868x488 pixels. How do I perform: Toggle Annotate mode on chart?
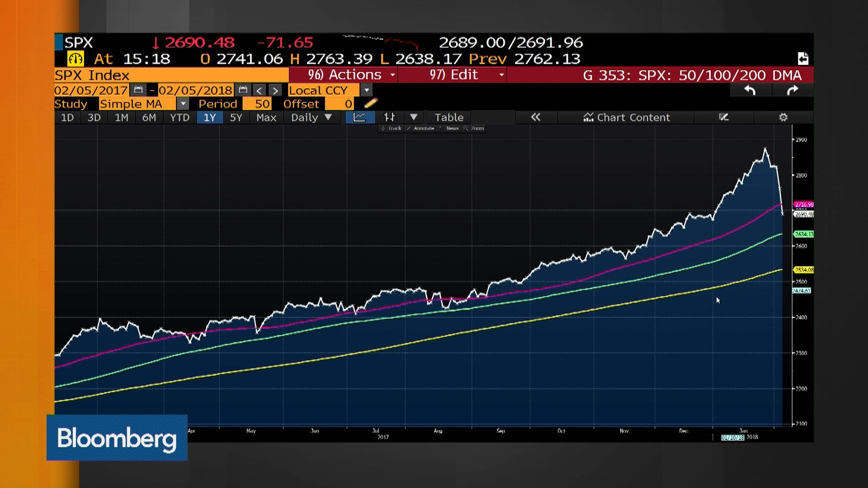420,128
